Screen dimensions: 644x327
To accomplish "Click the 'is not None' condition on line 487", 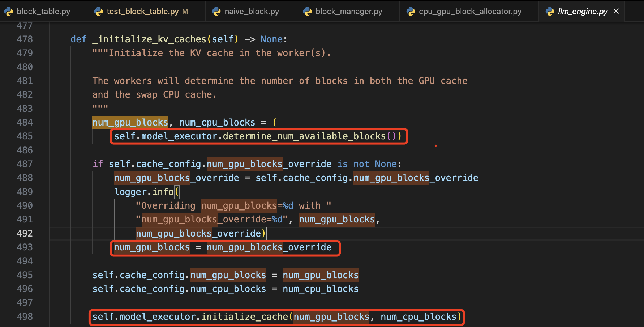I will (x=367, y=164).
